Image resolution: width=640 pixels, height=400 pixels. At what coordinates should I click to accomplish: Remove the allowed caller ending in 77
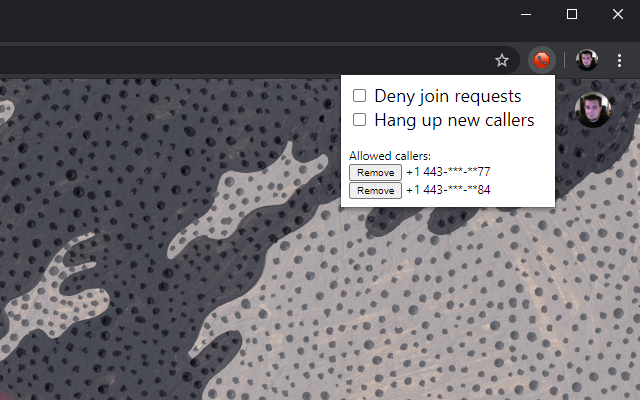375,172
